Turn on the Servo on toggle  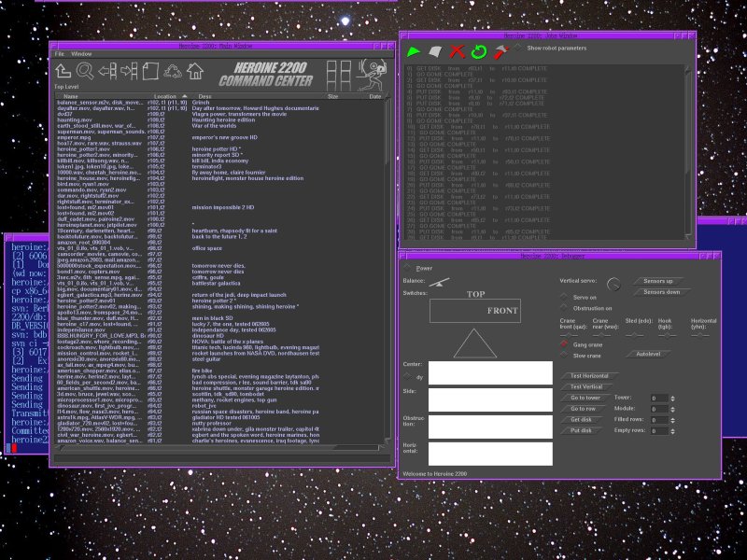tap(565, 297)
